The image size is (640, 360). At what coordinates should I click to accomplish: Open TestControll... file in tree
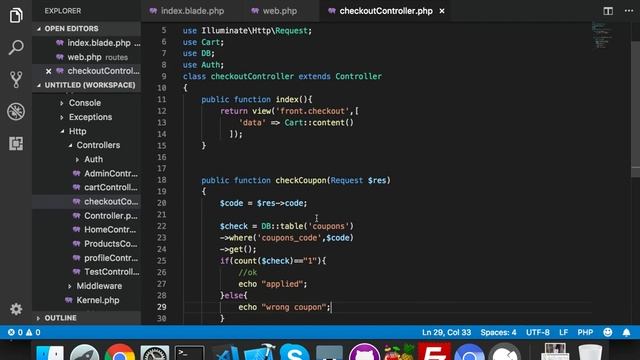pyautogui.click(x=110, y=272)
